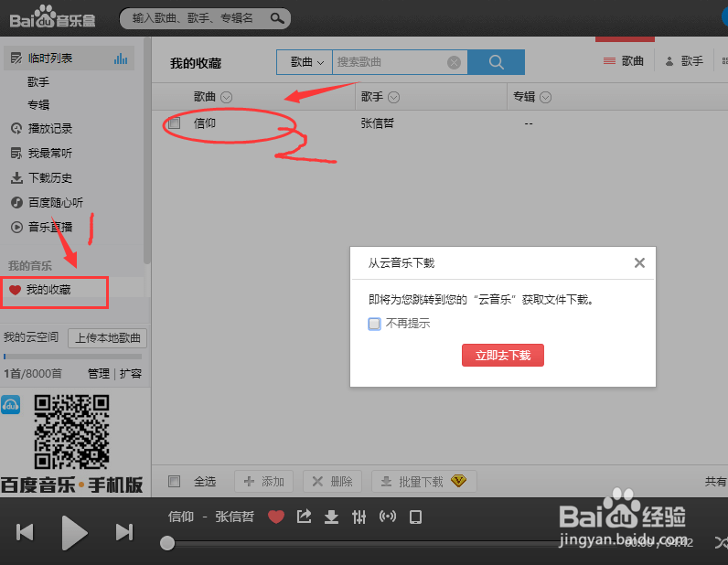Open sort dropdown on 歌手 column
The height and width of the screenshot is (565, 728).
pyautogui.click(x=393, y=98)
